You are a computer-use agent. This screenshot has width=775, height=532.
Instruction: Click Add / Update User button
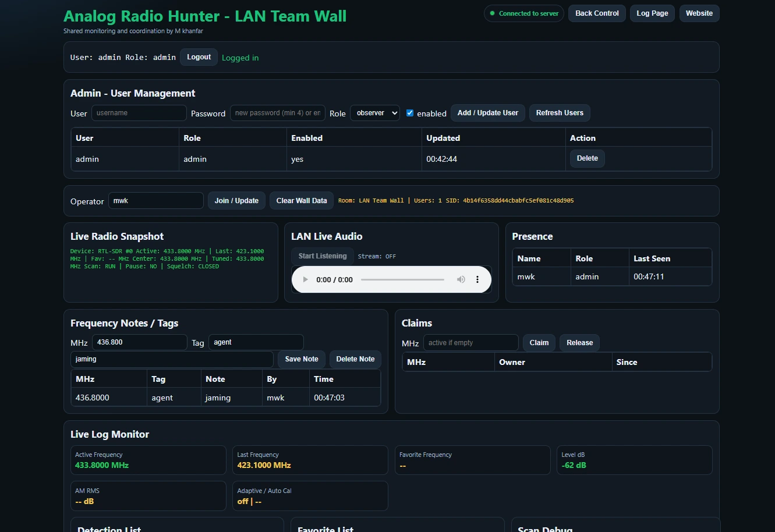coord(487,113)
